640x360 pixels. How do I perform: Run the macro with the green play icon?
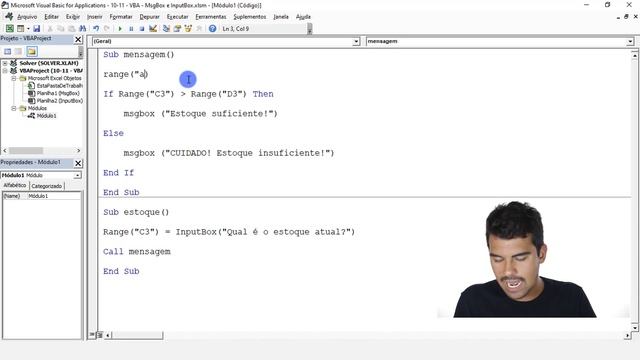(120, 29)
